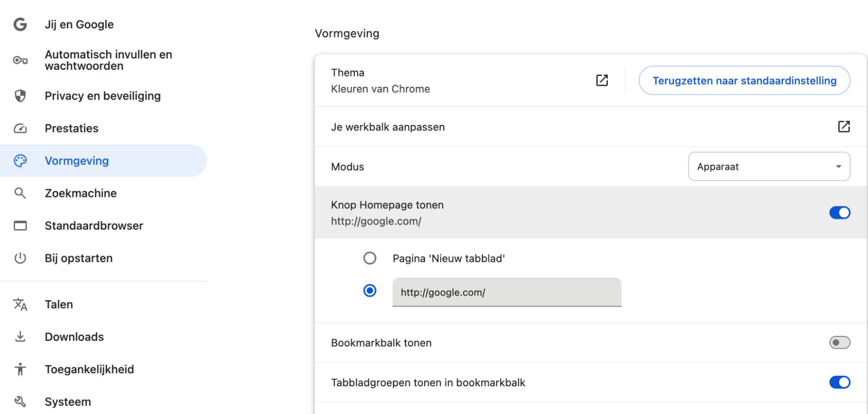
Task: Click the download icon next to Downloads
Action: [20, 336]
